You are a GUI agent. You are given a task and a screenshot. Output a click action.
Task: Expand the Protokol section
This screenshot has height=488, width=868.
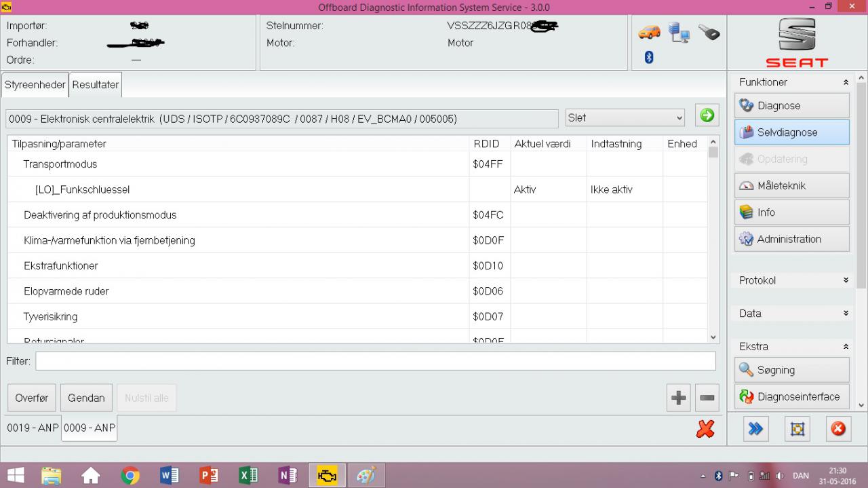[x=846, y=280]
